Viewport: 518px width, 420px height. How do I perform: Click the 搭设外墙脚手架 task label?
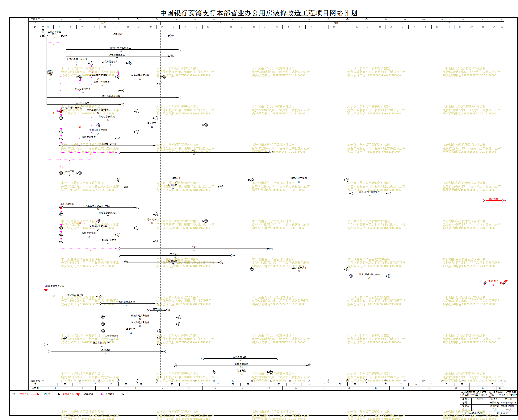75,295
